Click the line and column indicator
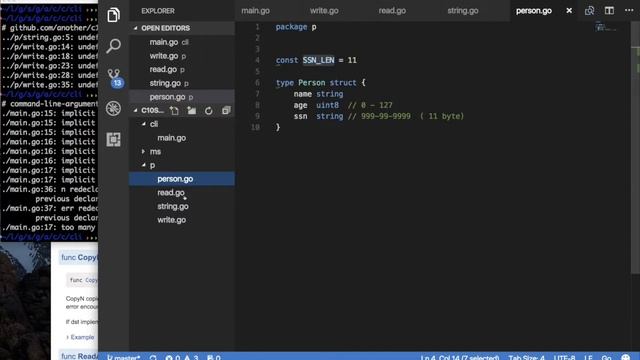The height and width of the screenshot is (360, 640). pos(460,357)
